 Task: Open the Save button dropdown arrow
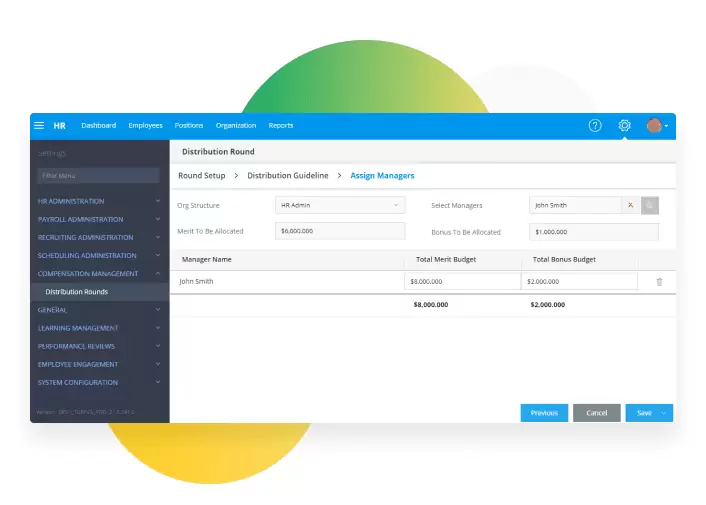pyautogui.click(x=664, y=413)
